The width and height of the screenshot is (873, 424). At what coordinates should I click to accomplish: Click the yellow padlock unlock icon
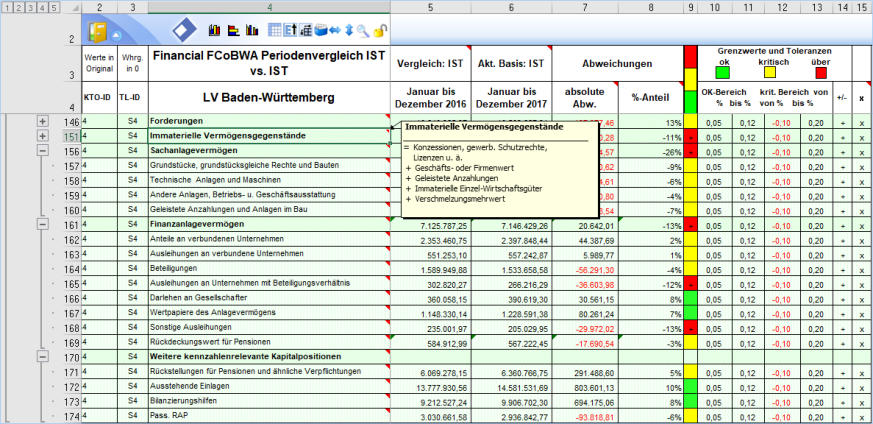pos(379,31)
